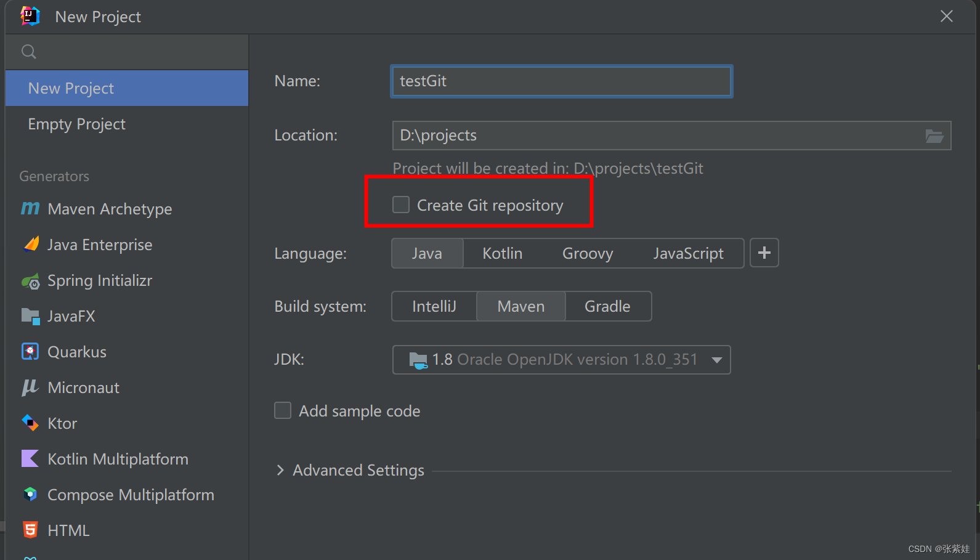Open JavaFX generator entry
This screenshot has width=980, height=560.
(127, 316)
